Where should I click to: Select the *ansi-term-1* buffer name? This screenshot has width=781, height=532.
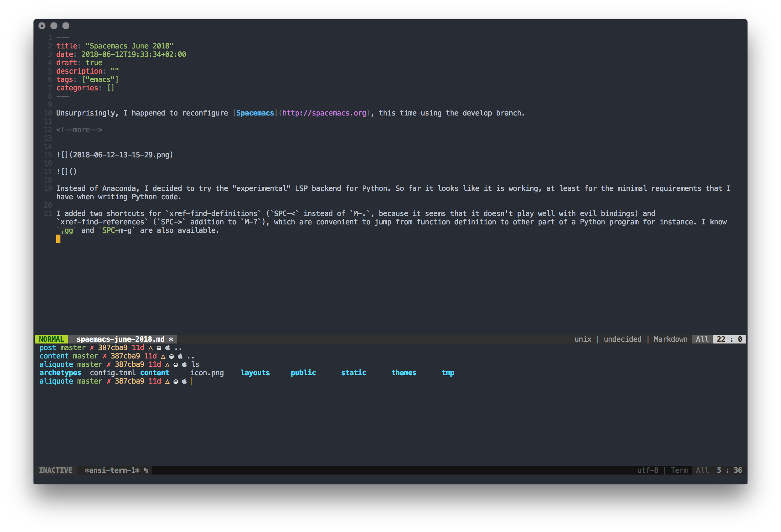click(112, 470)
